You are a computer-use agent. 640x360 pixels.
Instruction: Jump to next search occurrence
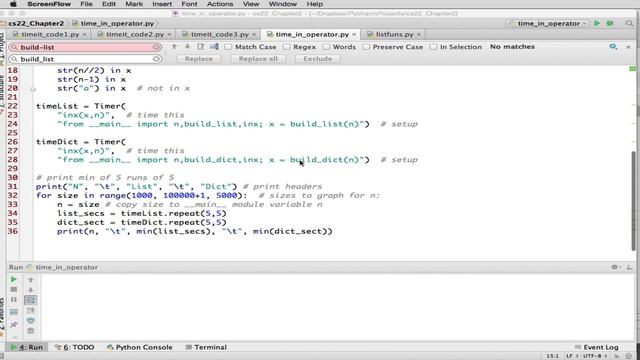187,47
